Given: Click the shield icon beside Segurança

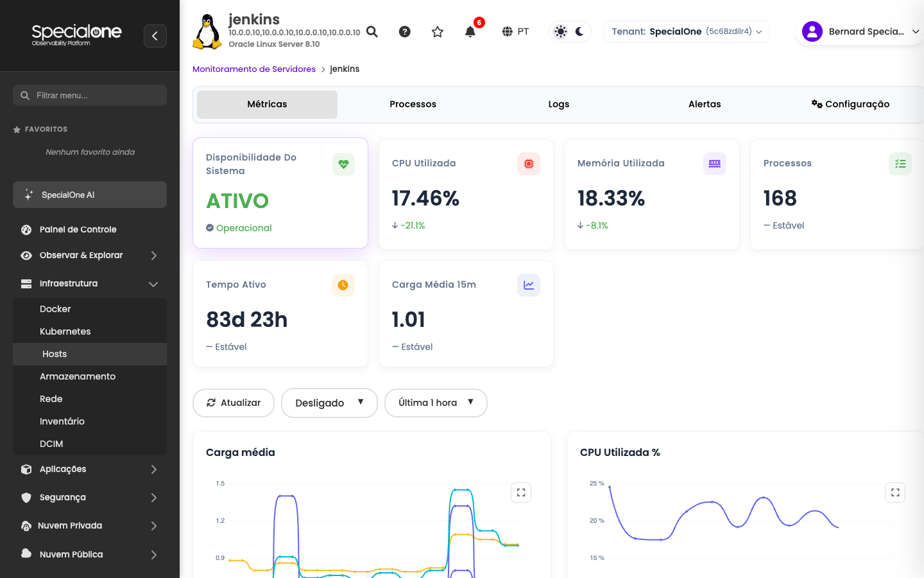Looking at the screenshot, I should pos(26,497).
